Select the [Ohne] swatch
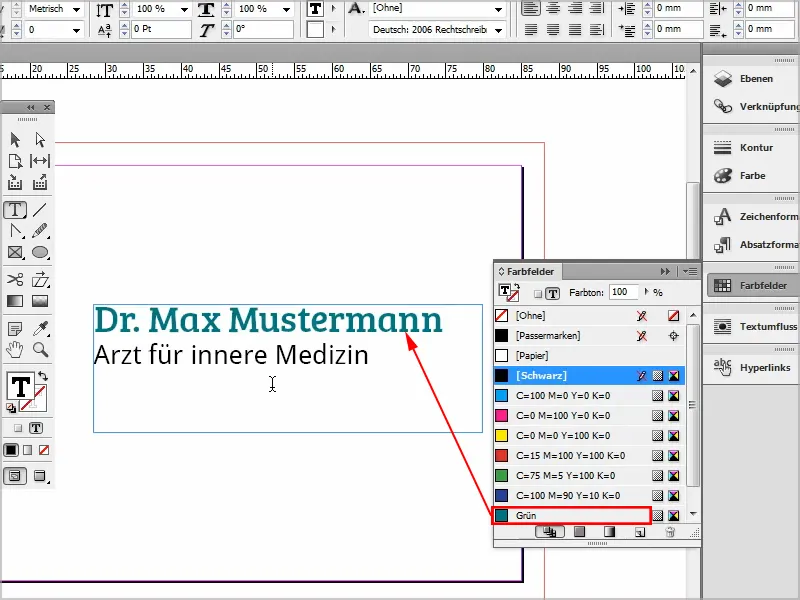The width and height of the screenshot is (800, 600). [589, 315]
